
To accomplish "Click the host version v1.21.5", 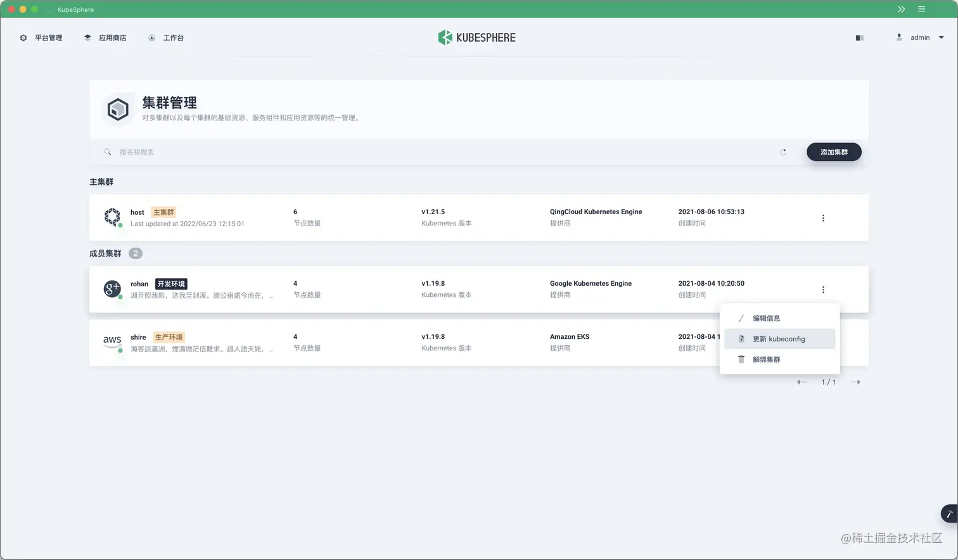I will click(x=433, y=212).
